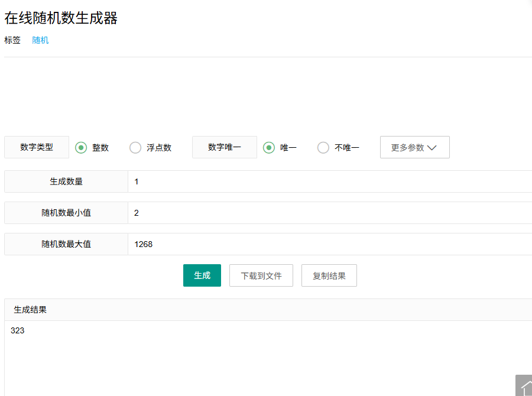Click the 随机数最大值 input containing 1268
The image size is (532, 396).
329,244
